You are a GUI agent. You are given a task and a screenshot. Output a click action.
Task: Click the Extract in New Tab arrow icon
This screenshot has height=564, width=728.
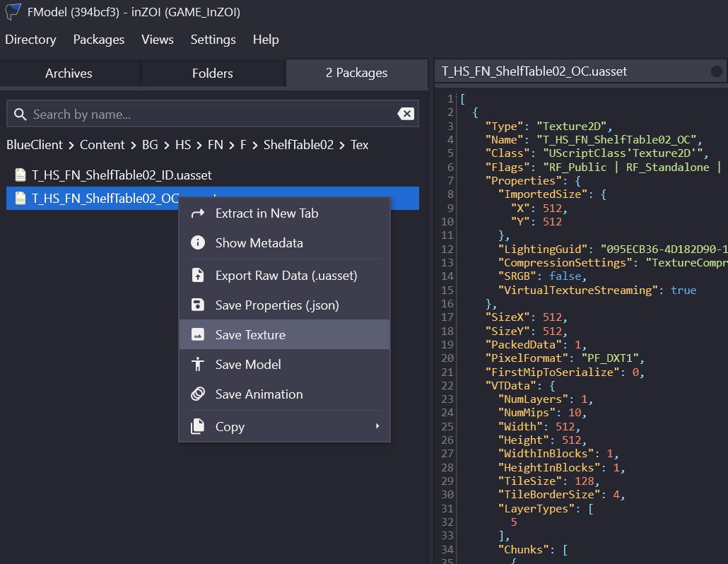tap(198, 213)
